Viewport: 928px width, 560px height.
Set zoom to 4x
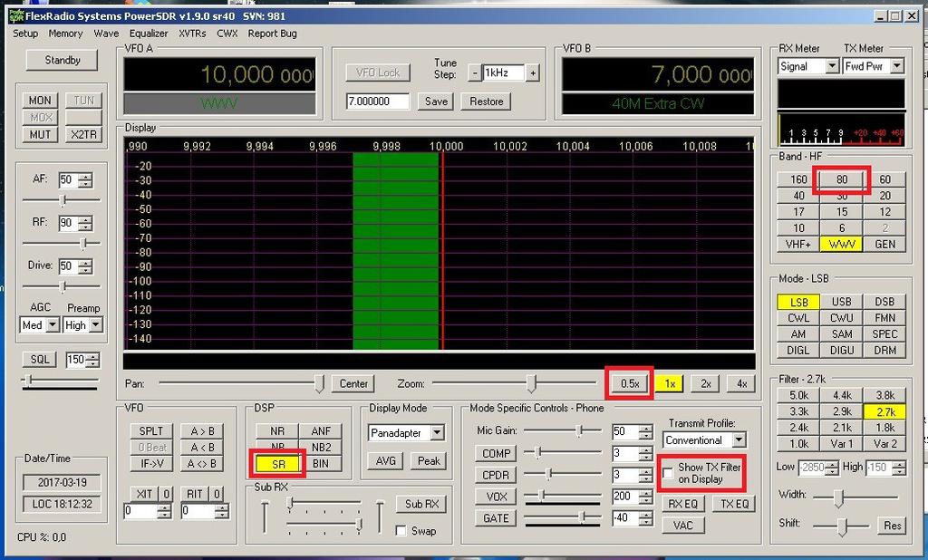(741, 383)
